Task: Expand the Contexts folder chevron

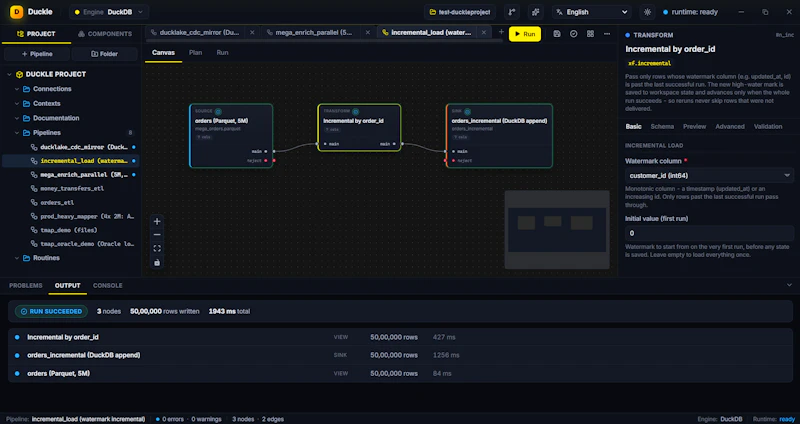Action: pos(17,104)
